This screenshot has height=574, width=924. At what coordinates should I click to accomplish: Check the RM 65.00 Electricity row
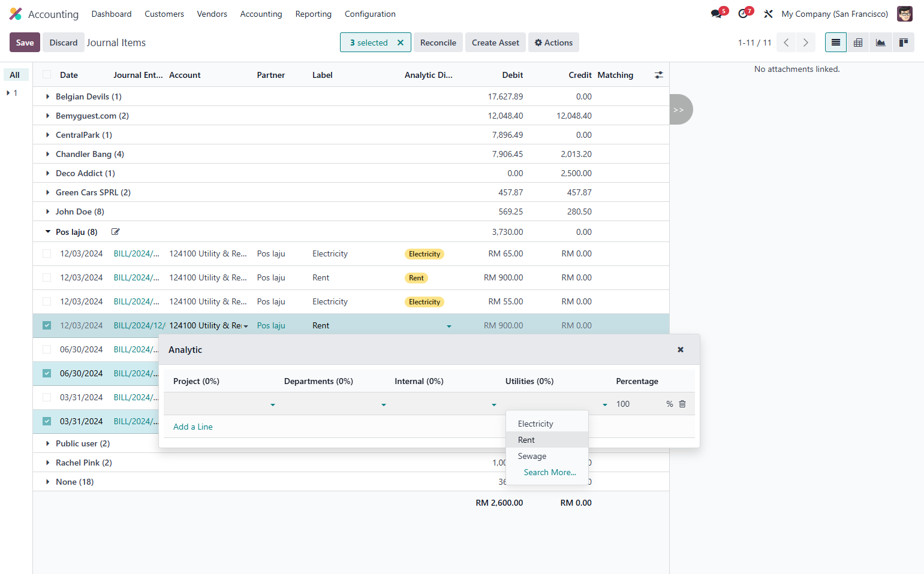point(47,253)
